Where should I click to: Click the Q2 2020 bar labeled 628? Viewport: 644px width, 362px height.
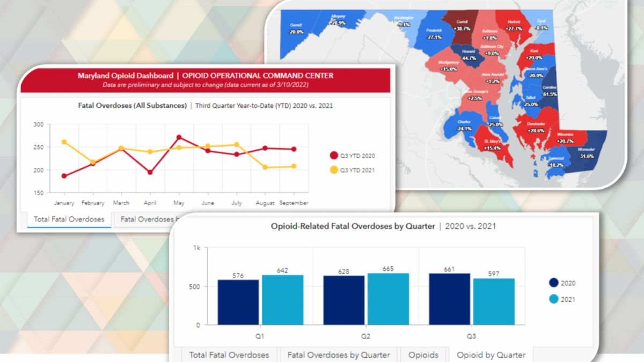[x=343, y=300]
